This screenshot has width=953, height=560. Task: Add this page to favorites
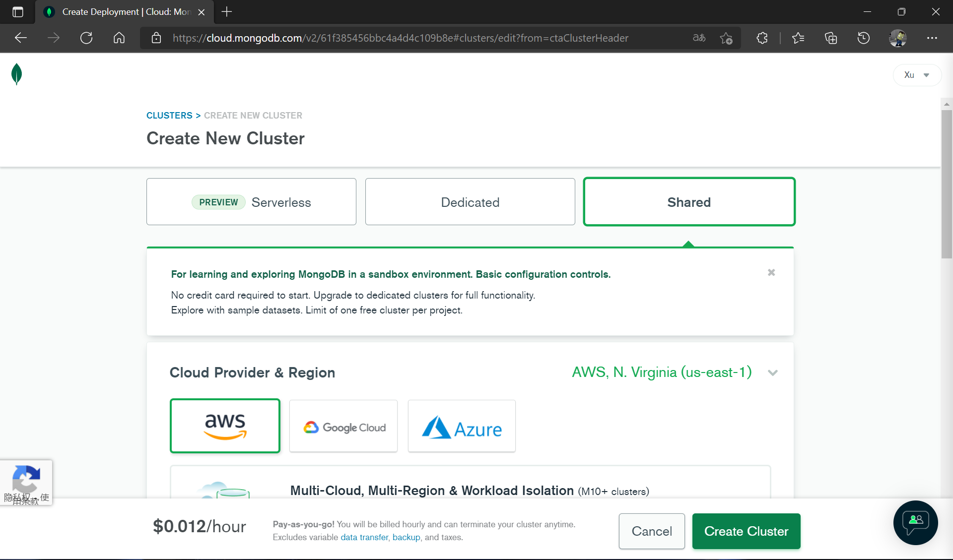tap(726, 38)
